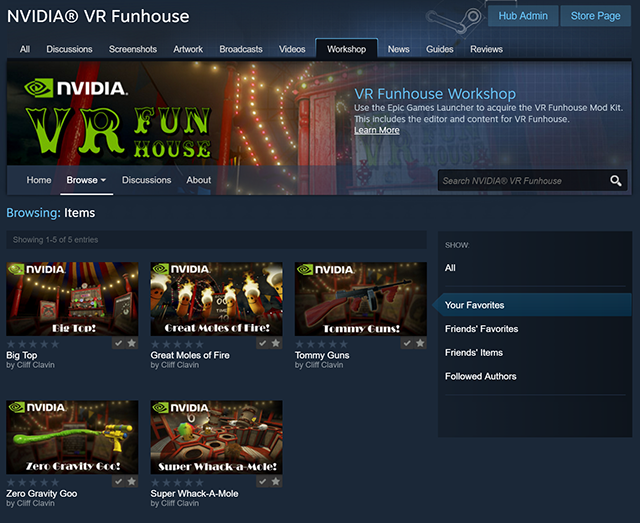Click the Tommy Guns item title

pyautogui.click(x=322, y=355)
